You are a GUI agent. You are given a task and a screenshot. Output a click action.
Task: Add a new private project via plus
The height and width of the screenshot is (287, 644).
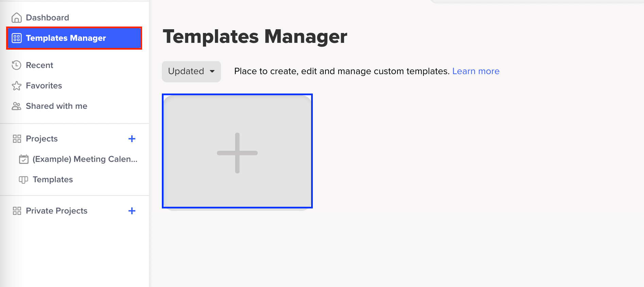coord(132,211)
